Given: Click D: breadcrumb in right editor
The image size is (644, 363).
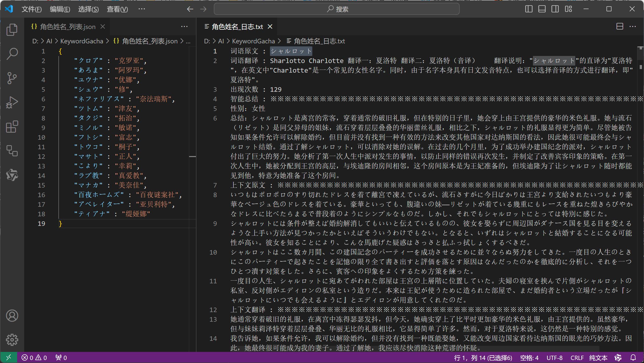Looking at the screenshot, I should pyautogui.click(x=207, y=41).
